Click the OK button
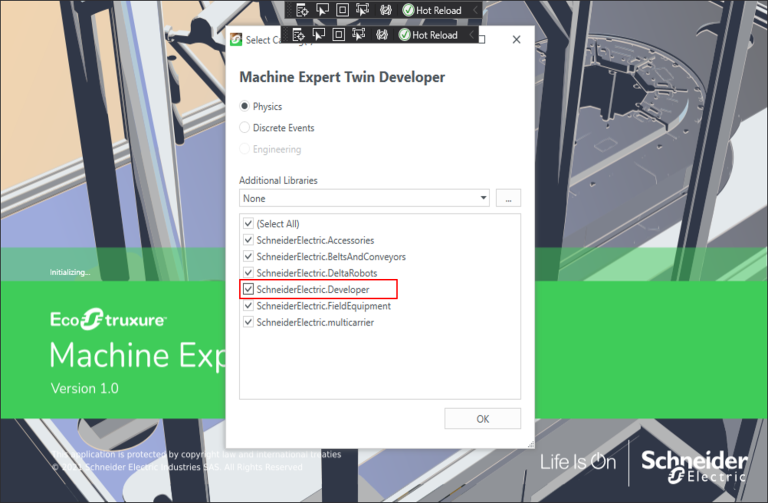Viewport: 768px width, 503px height. pyautogui.click(x=482, y=419)
